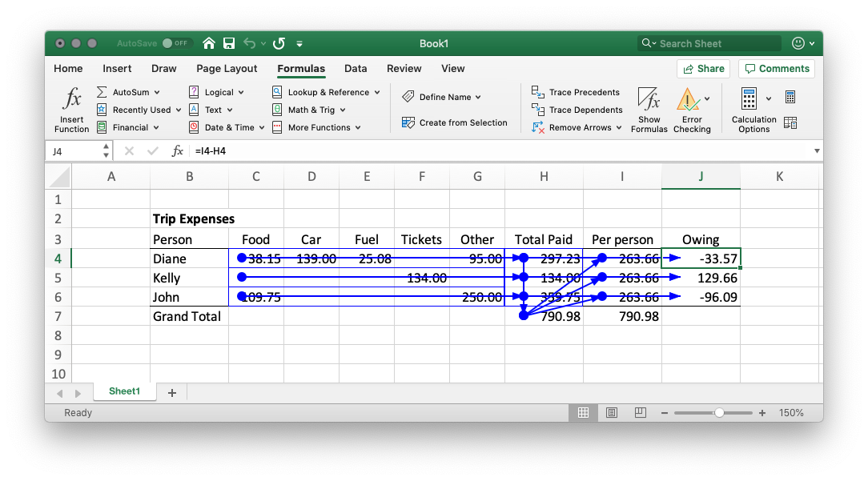Screen dimensions: 868x481
Task: Click the Insert Function fx icon
Action: click(x=72, y=99)
